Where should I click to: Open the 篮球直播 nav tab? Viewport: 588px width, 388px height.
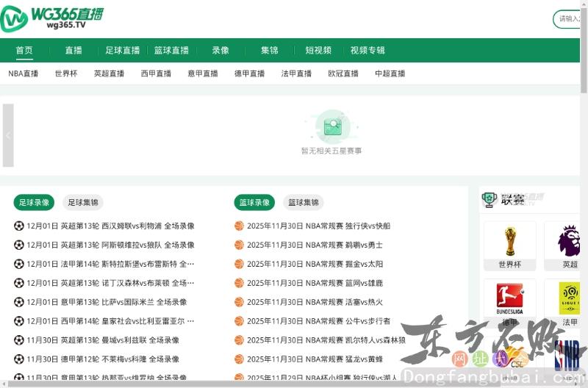pos(171,50)
